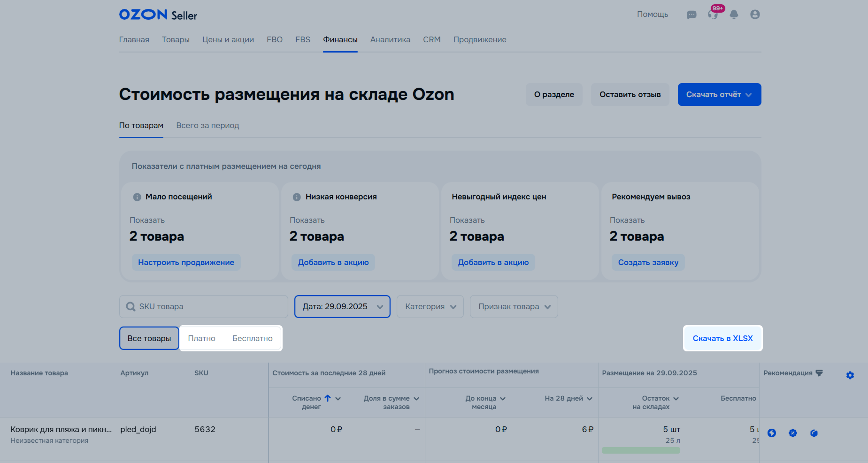The height and width of the screenshot is (463, 868).
Task: Click the support headset icon with 99+ badge
Action: [713, 15]
